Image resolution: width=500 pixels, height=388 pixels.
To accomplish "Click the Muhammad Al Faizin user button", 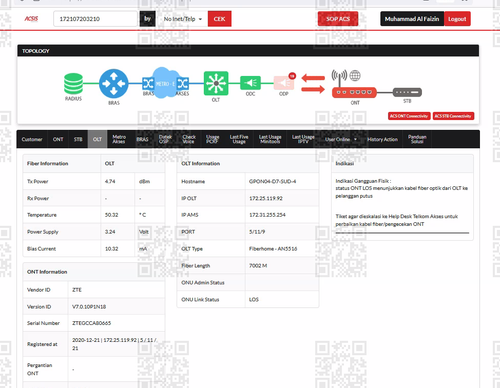I will [x=412, y=19].
